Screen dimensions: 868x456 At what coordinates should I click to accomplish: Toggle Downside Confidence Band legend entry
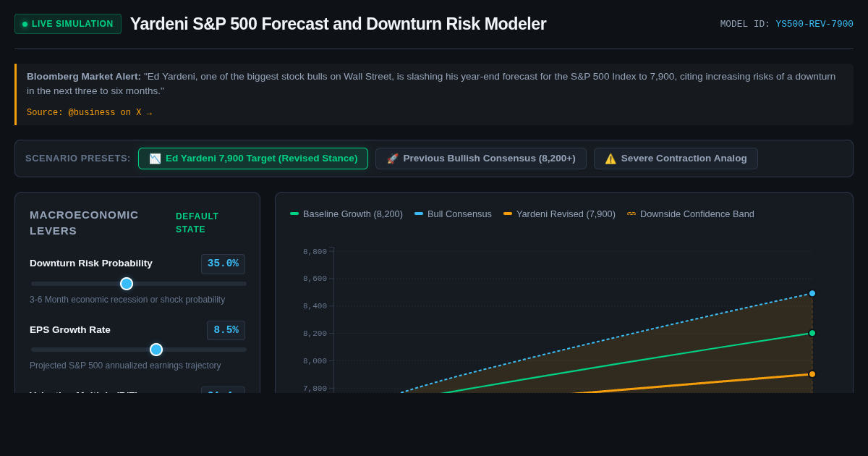point(691,214)
